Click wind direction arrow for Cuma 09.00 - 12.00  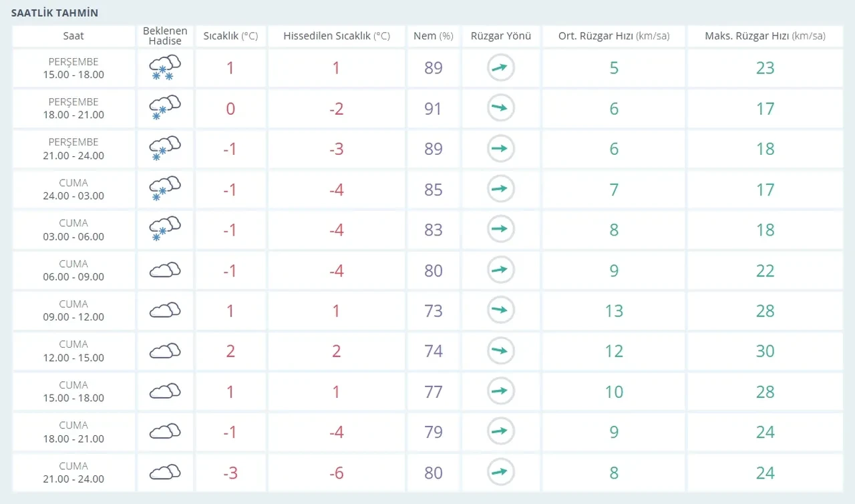click(500, 310)
